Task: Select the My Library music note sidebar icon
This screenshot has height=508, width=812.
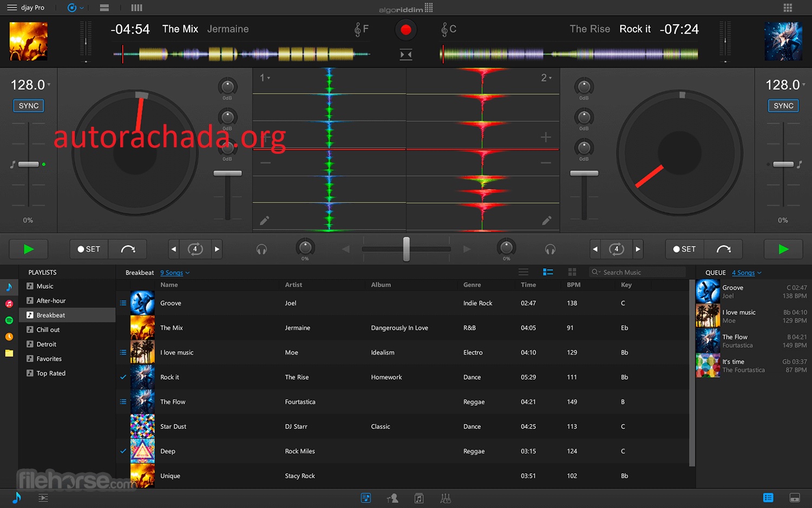Action: [x=9, y=287]
